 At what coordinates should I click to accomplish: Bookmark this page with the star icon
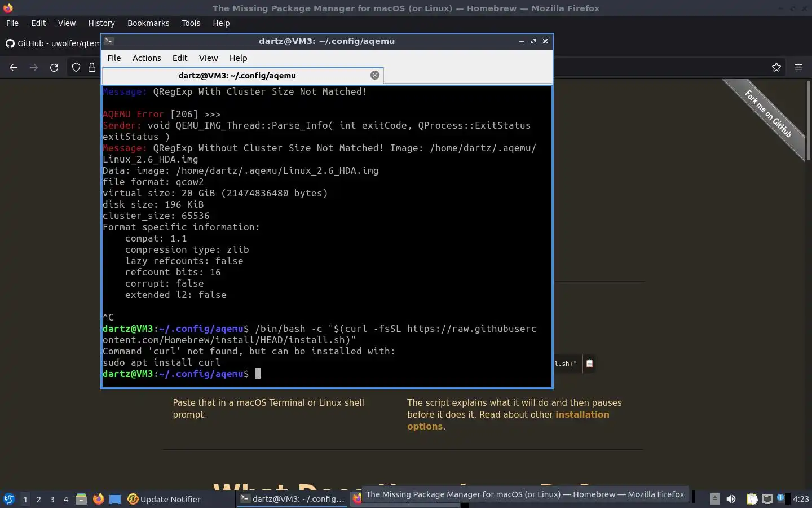pos(776,67)
